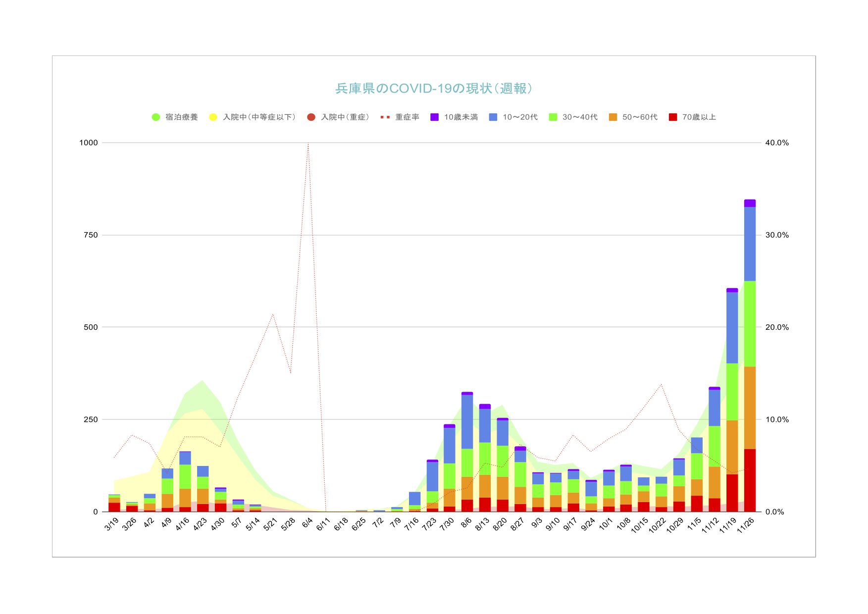Click the blue segment of the 11/26 bar
The height and width of the screenshot is (614, 868).
coord(750,244)
